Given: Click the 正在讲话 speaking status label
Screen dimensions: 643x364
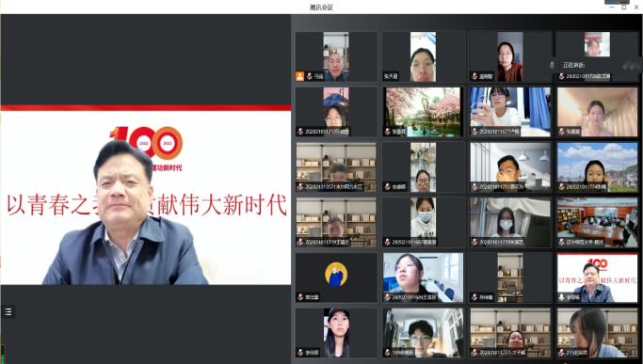Looking at the screenshot, I should coord(573,65).
